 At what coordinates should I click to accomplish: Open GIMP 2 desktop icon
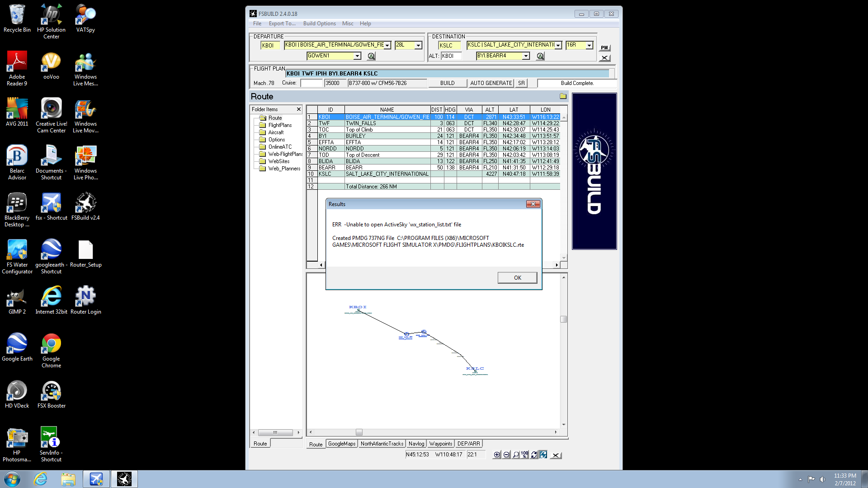click(x=17, y=301)
